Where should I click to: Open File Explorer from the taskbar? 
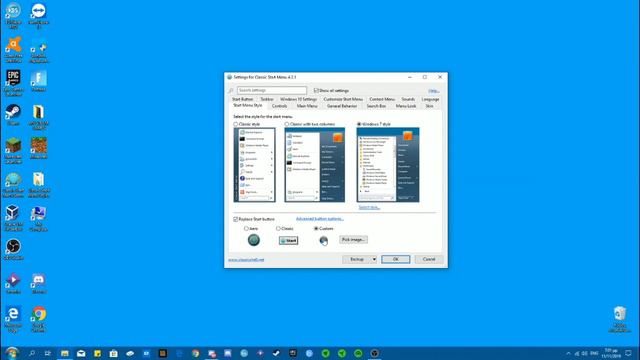(x=64, y=353)
